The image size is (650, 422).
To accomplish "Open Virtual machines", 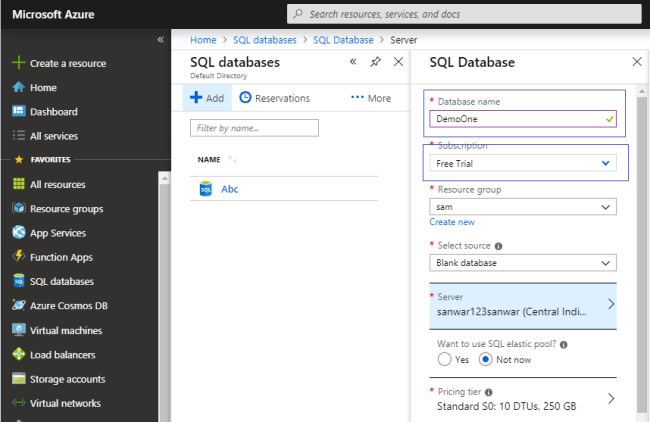I will pos(66,330).
